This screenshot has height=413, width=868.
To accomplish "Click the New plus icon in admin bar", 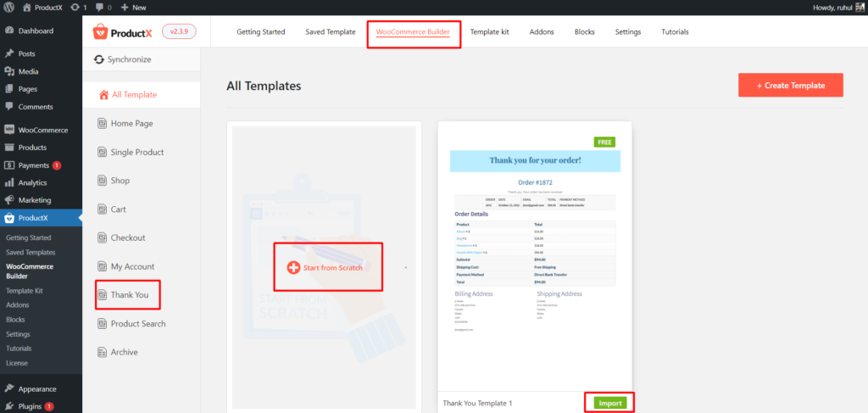I will pyautogui.click(x=125, y=8).
